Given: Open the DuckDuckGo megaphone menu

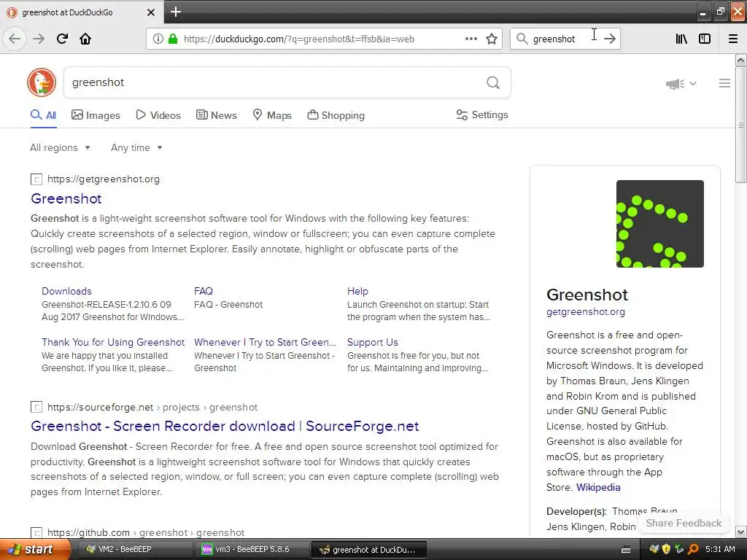Looking at the screenshot, I should pyautogui.click(x=681, y=84).
